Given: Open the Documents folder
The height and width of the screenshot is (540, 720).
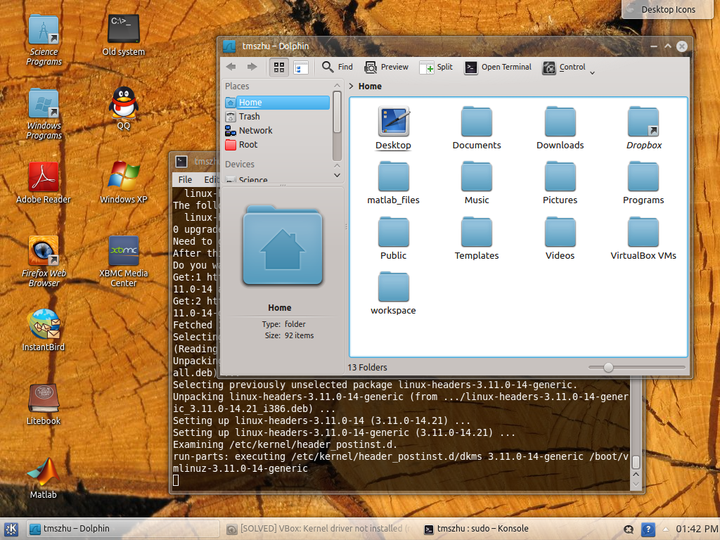Looking at the screenshot, I should pyautogui.click(x=477, y=128).
